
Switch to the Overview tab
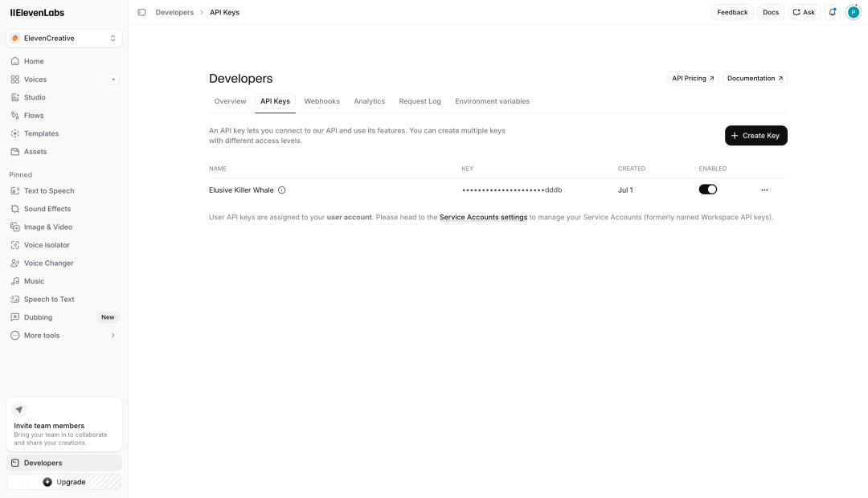tap(231, 101)
